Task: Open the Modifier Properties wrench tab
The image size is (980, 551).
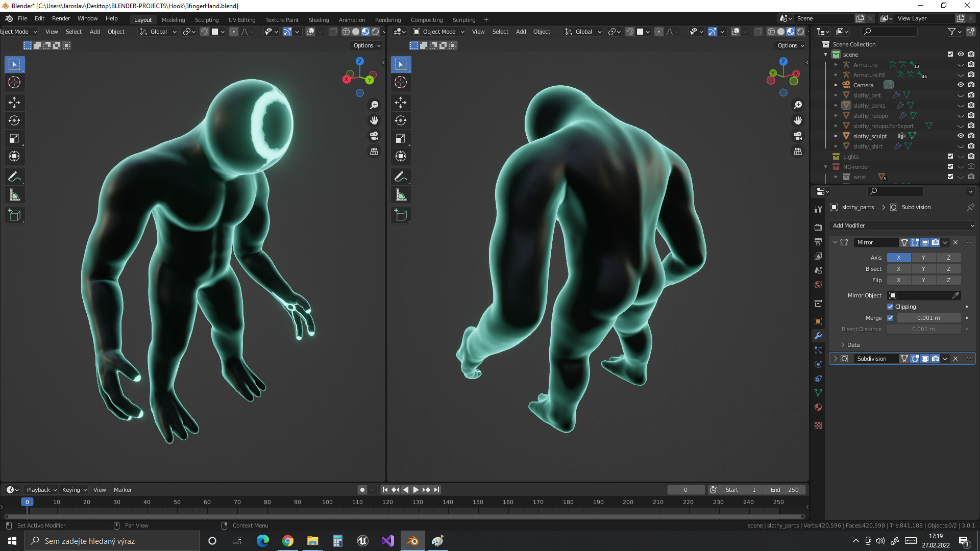Action: [818, 336]
